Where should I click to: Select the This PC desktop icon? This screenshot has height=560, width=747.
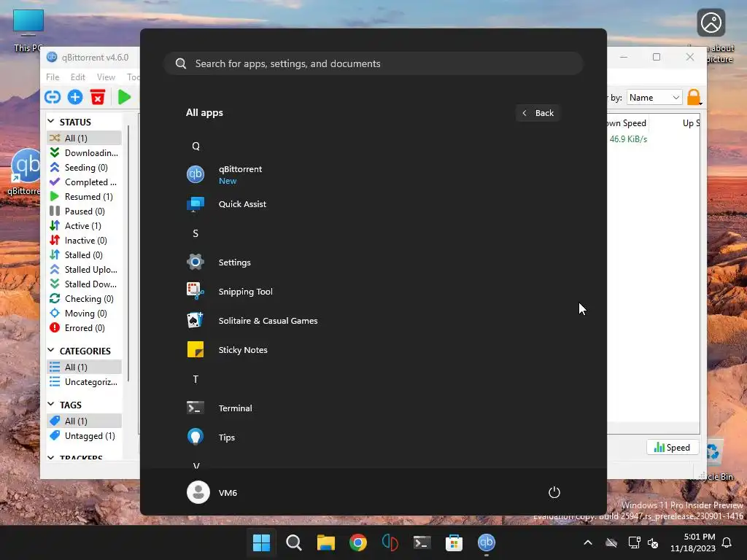[x=28, y=31]
